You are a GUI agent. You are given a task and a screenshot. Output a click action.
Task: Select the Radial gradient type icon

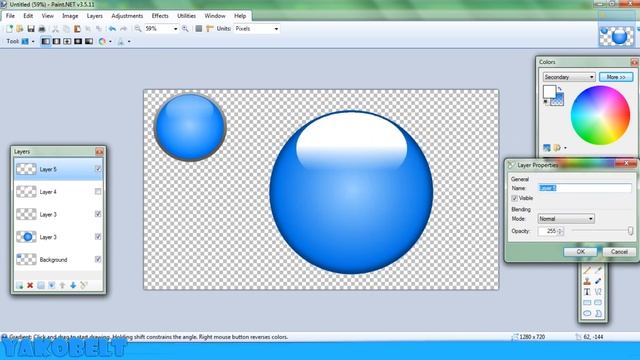click(x=78, y=41)
